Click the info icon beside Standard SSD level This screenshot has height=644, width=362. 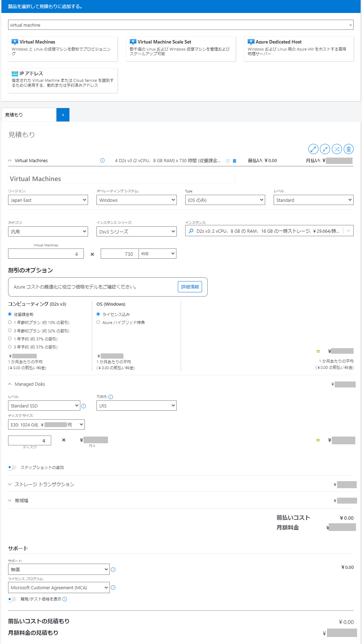tap(84, 406)
